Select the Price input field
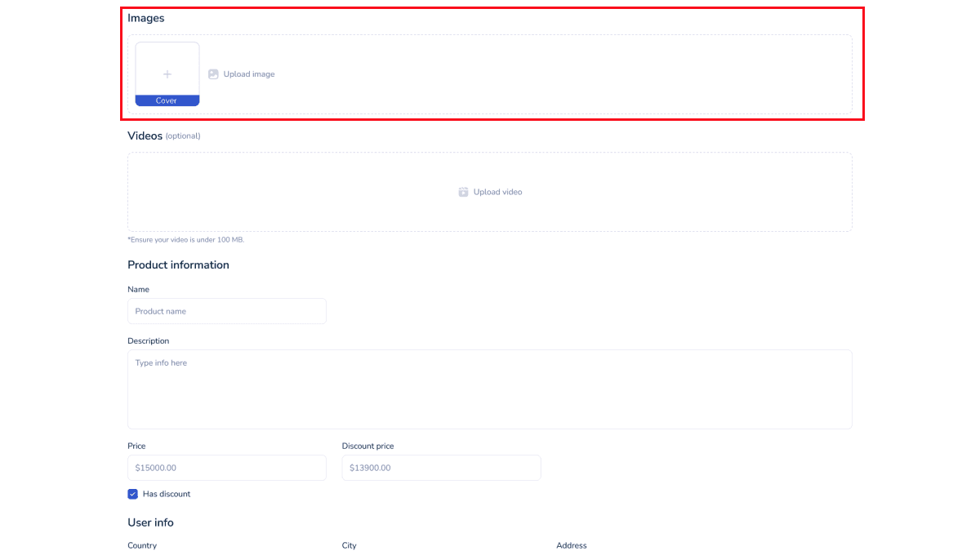This screenshot has width=980, height=551. tap(226, 468)
